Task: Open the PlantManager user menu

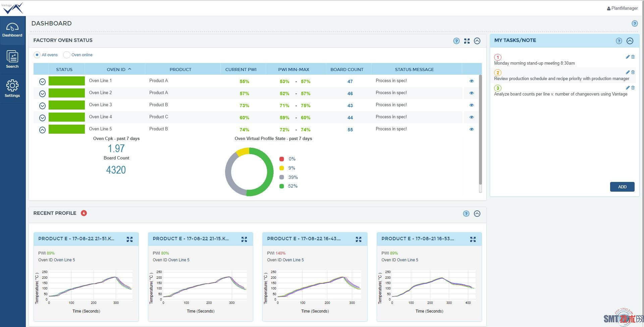Action: (622, 8)
